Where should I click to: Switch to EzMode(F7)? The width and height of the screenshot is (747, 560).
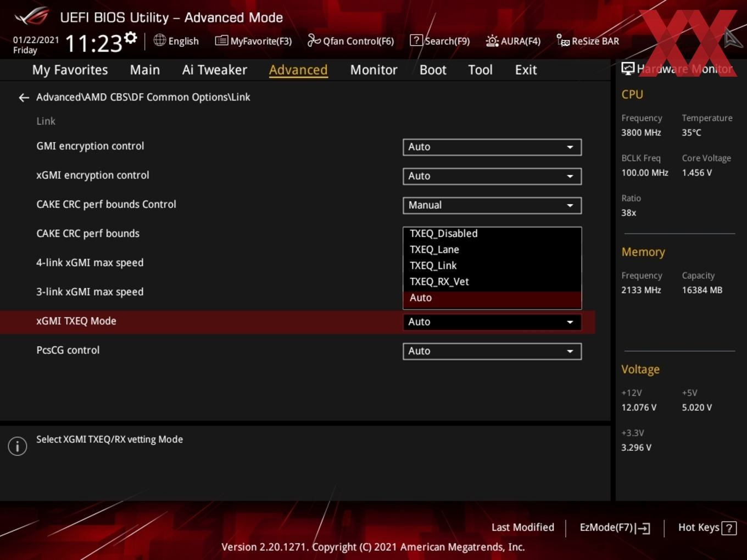coord(615,528)
